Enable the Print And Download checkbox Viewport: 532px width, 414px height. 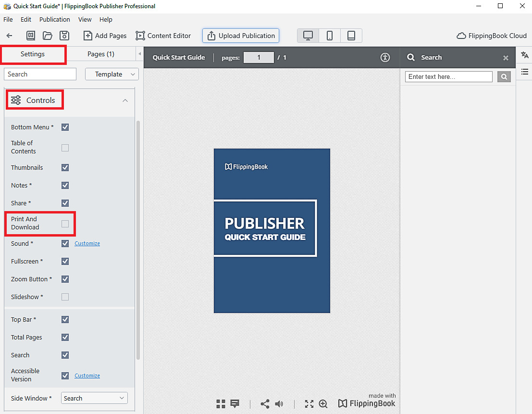tap(65, 224)
